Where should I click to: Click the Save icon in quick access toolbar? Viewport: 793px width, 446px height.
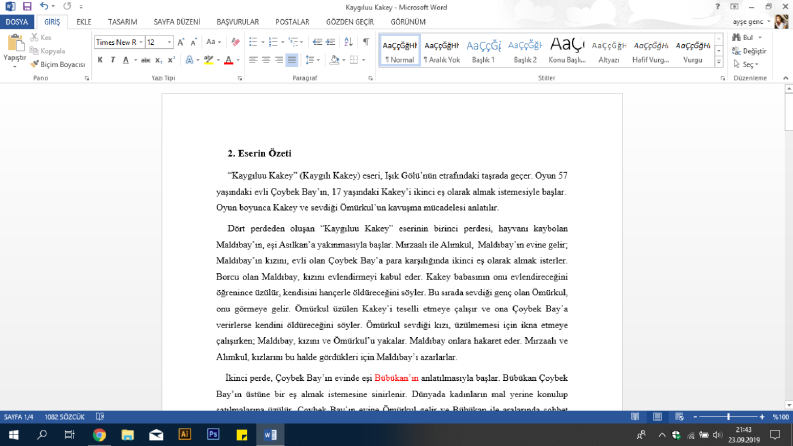click(27, 7)
